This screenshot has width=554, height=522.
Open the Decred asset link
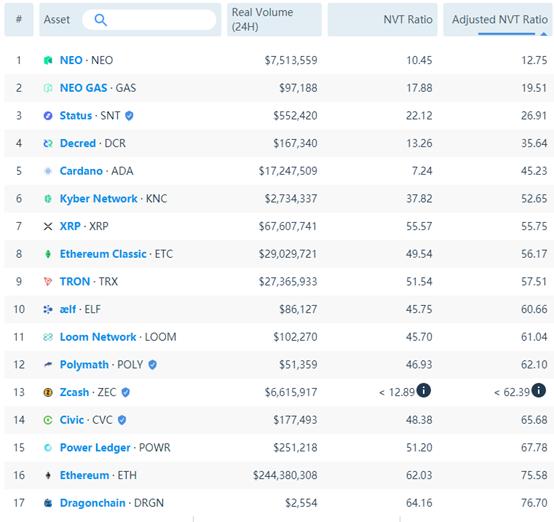(x=78, y=143)
